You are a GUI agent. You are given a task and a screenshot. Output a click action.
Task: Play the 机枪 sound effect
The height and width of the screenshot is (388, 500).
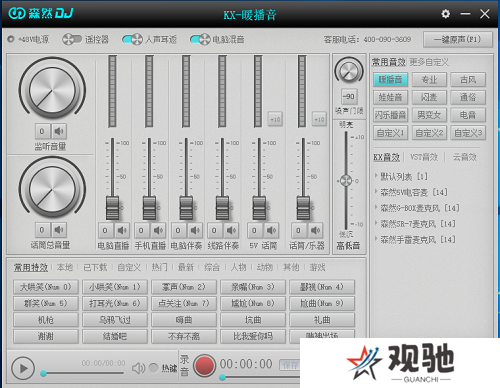(x=46, y=320)
